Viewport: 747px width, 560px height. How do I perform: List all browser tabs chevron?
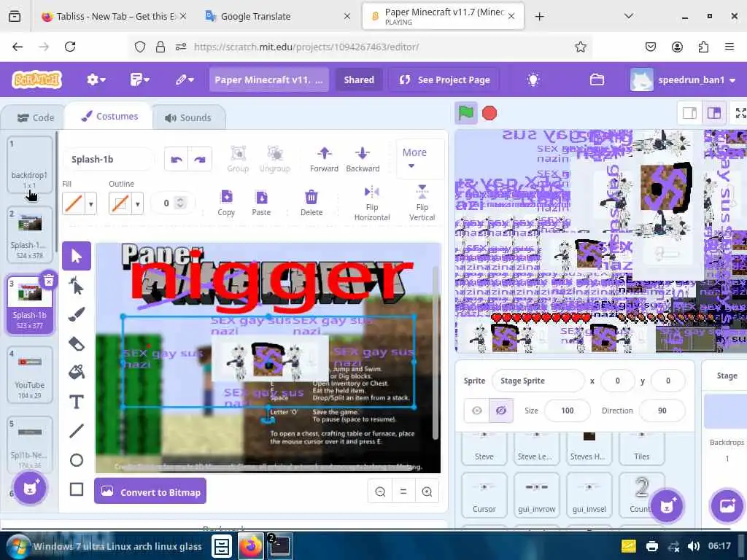click(629, 16)
